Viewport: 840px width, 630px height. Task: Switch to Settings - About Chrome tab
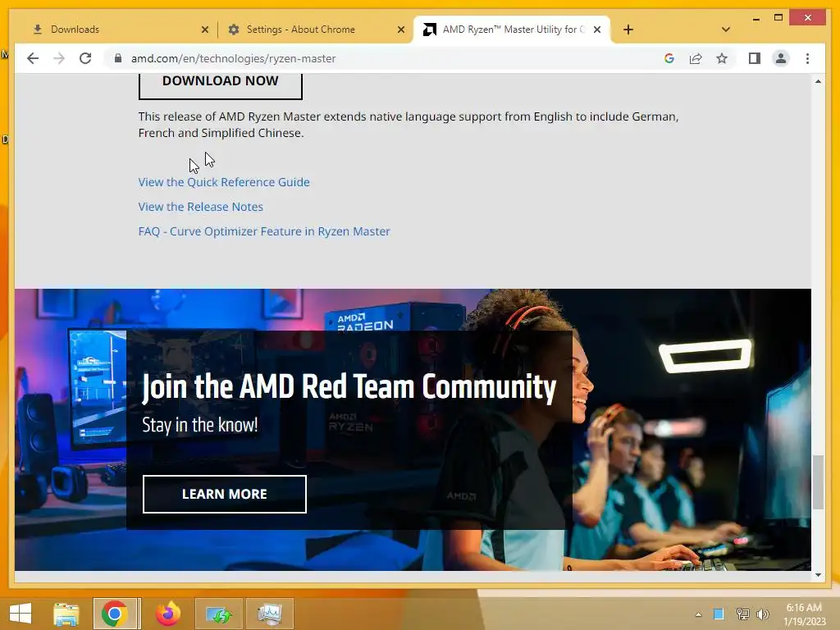pyautogui.click(x=316, y=30)
